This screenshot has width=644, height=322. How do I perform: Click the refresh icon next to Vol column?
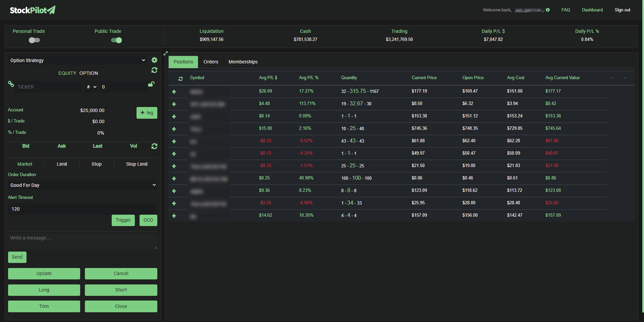click(154, 146)
